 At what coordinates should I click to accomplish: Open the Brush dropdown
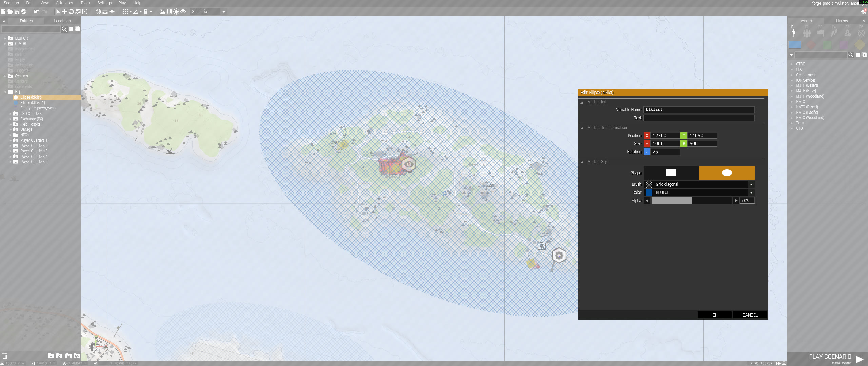pyautogui.click(x=699, y=184)
